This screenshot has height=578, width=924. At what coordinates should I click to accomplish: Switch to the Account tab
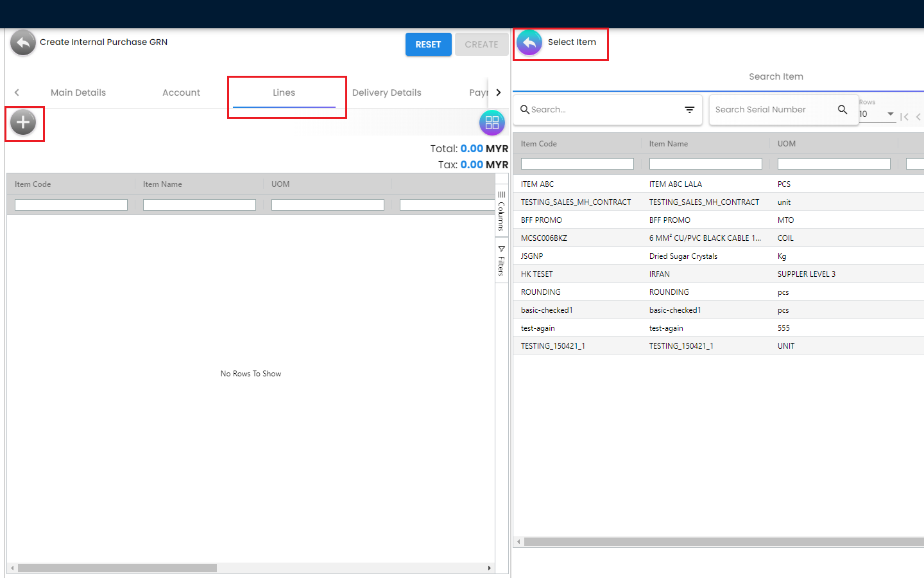tap(181, 92)
